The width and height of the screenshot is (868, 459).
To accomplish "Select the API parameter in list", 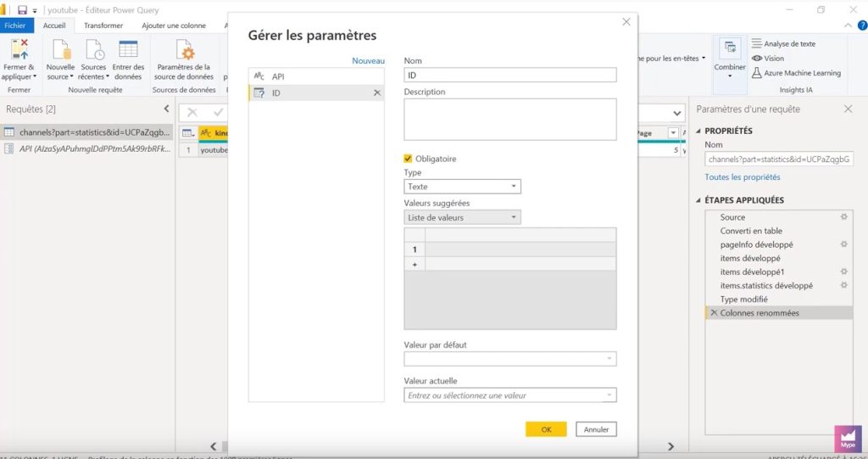I will tap(316, 76).
